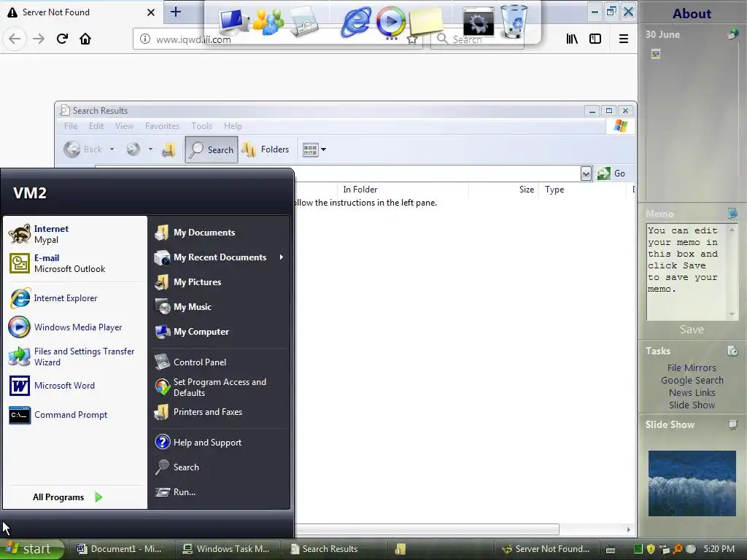Launch Internet Explorer from the top dock

coord(356,22)
